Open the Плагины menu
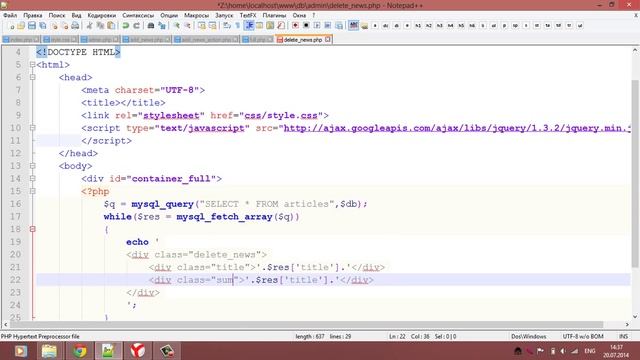 (x=274, y=15)
